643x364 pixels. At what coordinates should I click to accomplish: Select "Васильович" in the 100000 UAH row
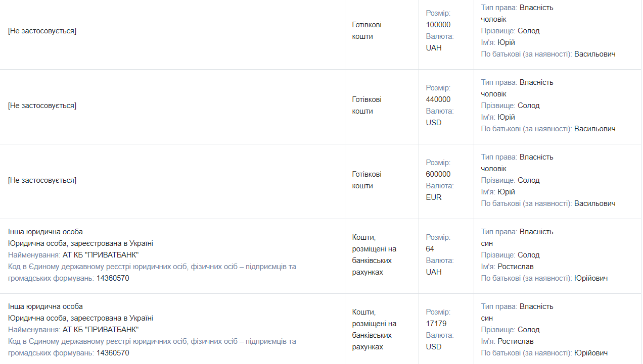click(x=594, y=54)
